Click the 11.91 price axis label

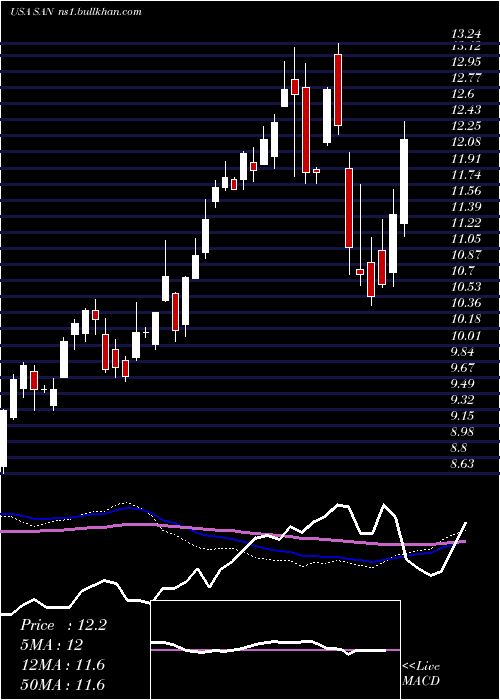pos(467,159)
